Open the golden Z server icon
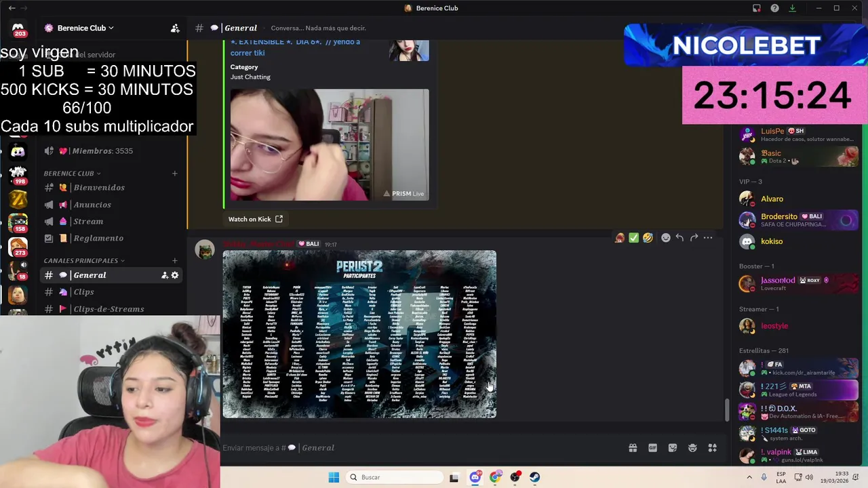 point(18,199)
